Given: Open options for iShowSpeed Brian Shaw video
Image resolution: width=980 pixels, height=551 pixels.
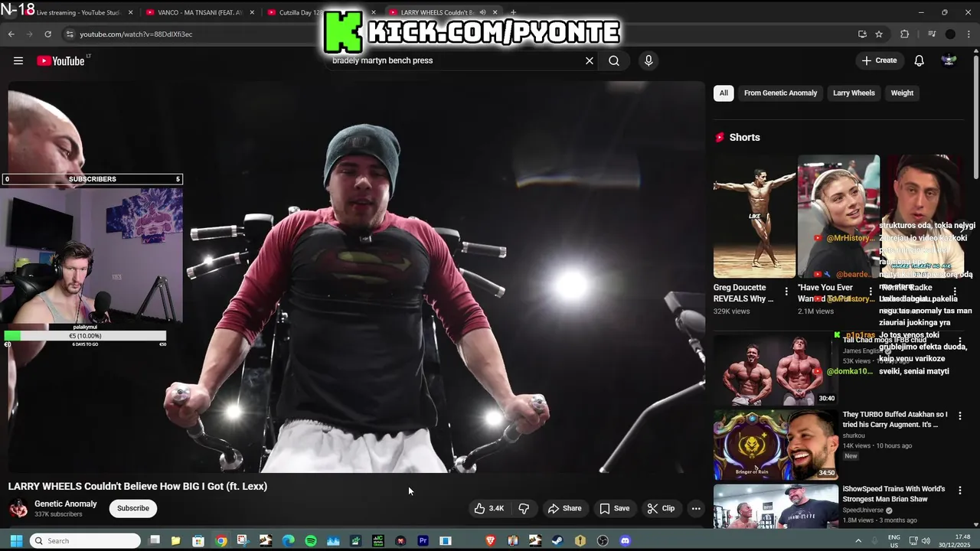Looking at the screenshot, I should coord(959,490).
